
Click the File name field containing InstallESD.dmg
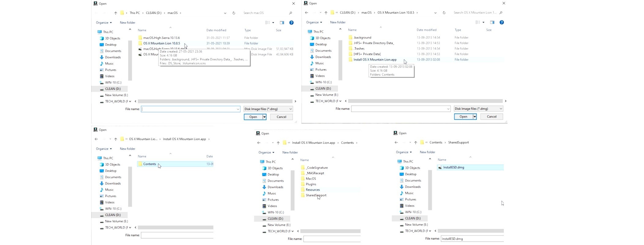pyautogui.click(x=472, y=239)
